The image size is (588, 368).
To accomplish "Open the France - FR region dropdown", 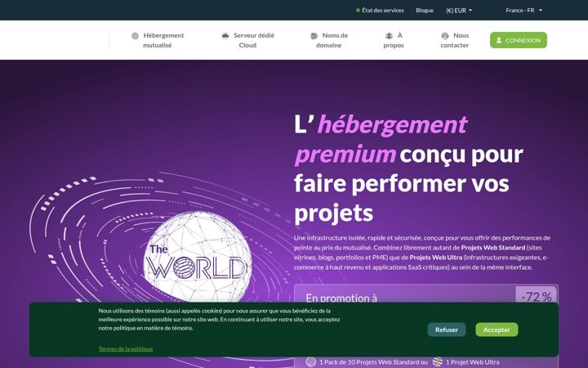I will [523, 10].
